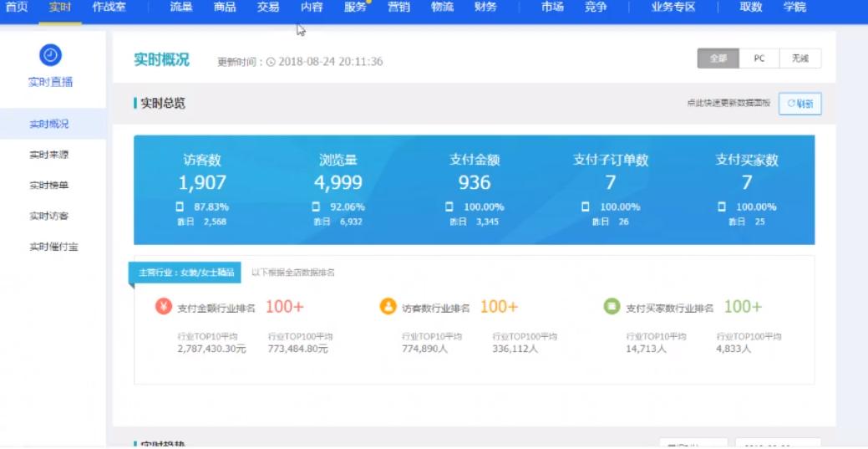Click the 支付金额行业排名 100+ value

point(285,307)
